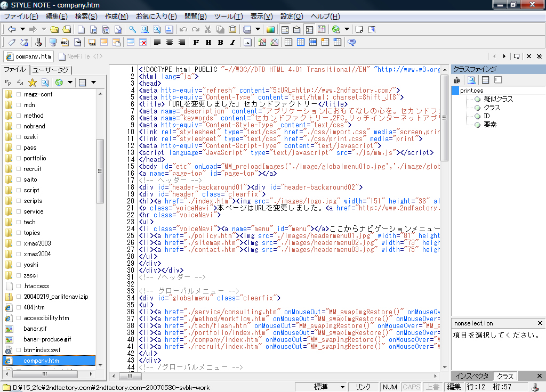The image size is (546, 392).
Task: Tick the xmas2004 folder checkbox
Action: click(19, 254)
